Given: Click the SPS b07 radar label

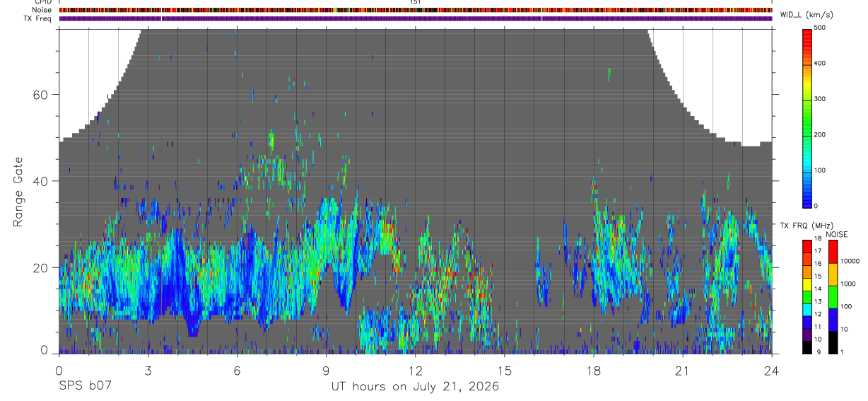Looking at the screenshot, I should click(84, 386).
